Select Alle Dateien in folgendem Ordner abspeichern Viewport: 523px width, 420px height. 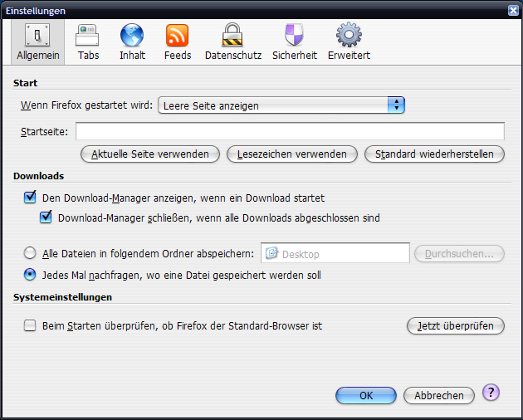pyautogui.click(x=30, y=253)
